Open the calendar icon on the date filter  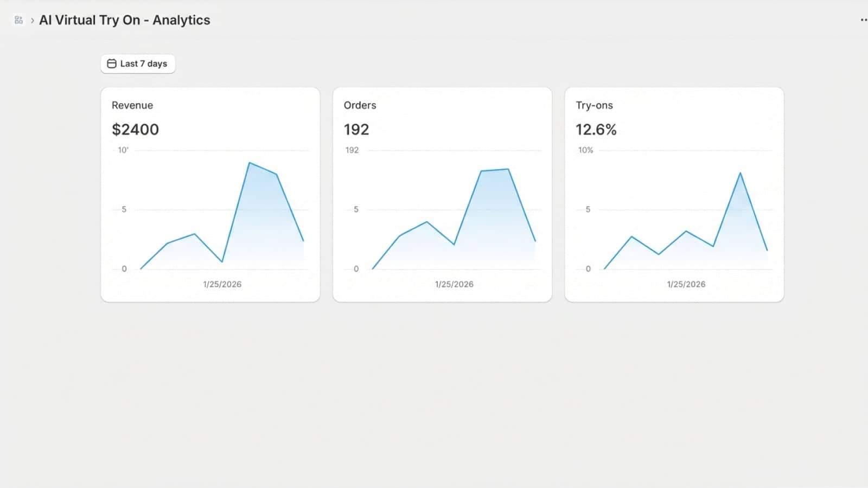click(x=111, y=63)
